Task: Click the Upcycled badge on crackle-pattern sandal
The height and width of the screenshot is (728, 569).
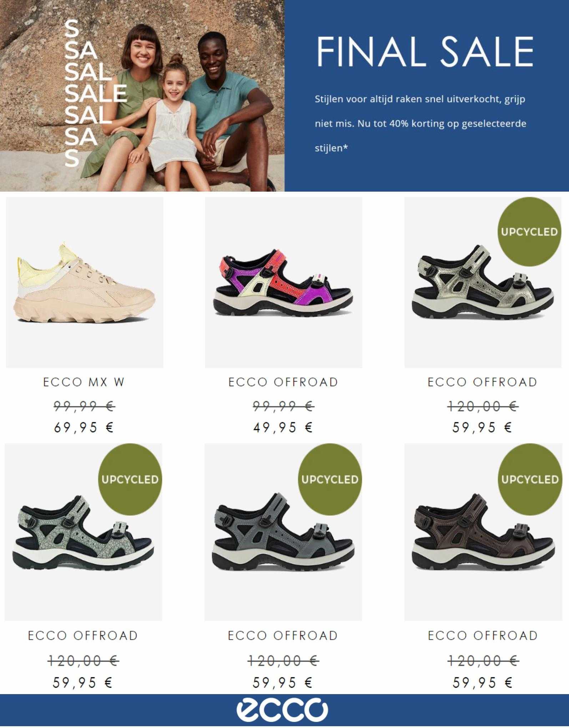Action: pos(130,479)
